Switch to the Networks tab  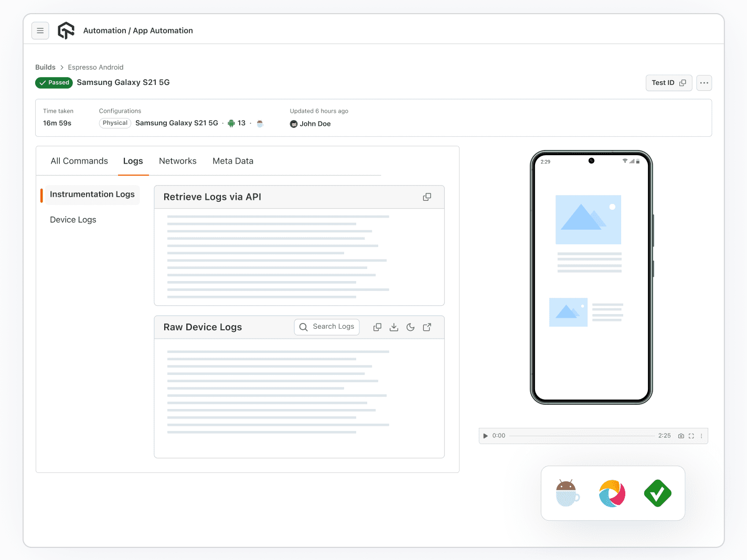point(177,161)
